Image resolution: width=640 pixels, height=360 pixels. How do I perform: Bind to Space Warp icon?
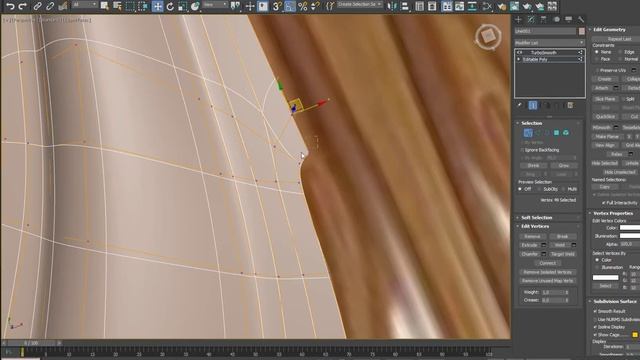click(x=62, y=6)
